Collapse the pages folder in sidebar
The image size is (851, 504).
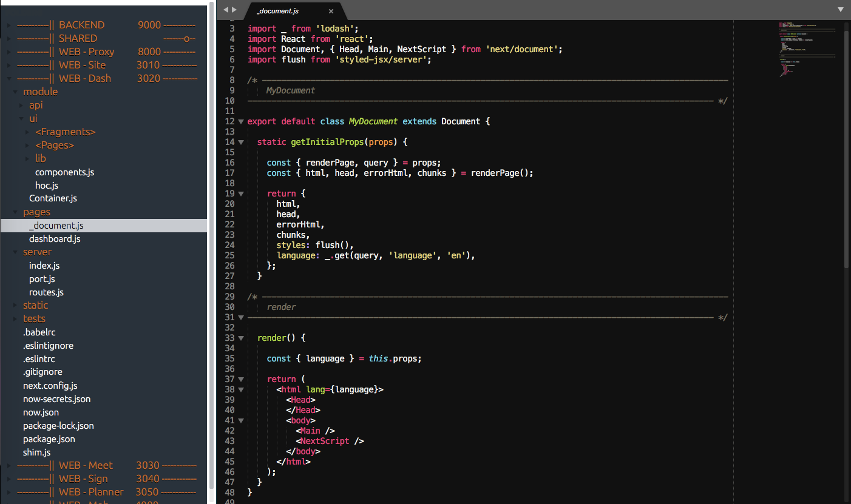click(x=14, y=212)
